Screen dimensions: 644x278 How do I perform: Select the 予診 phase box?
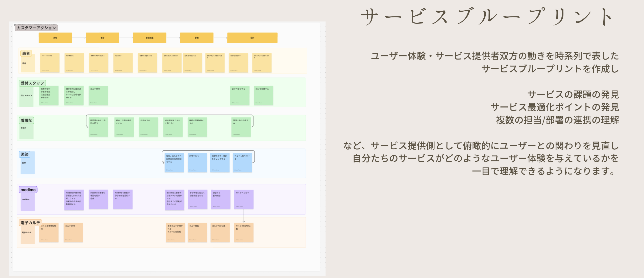(x=102, y=38)
